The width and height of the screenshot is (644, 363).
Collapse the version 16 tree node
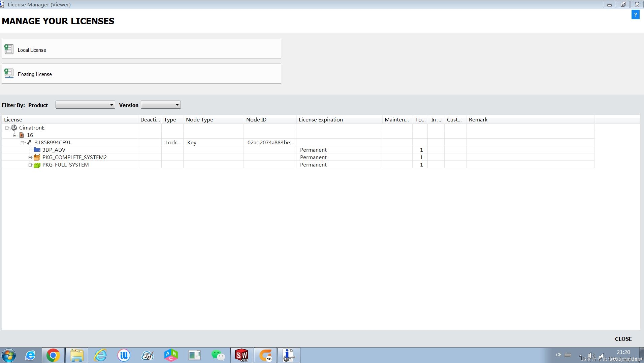click(x=14, y=135)
